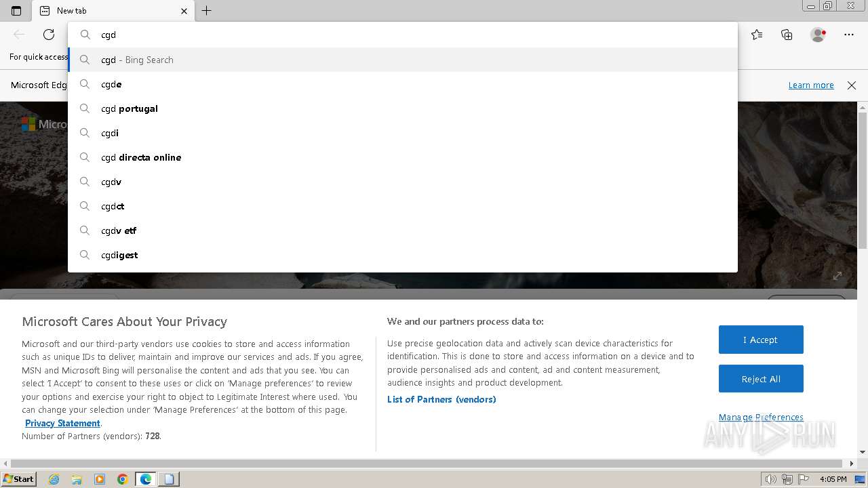Open File Explorer from the taskbar
868x488 pixels.
tap(77, 479)
